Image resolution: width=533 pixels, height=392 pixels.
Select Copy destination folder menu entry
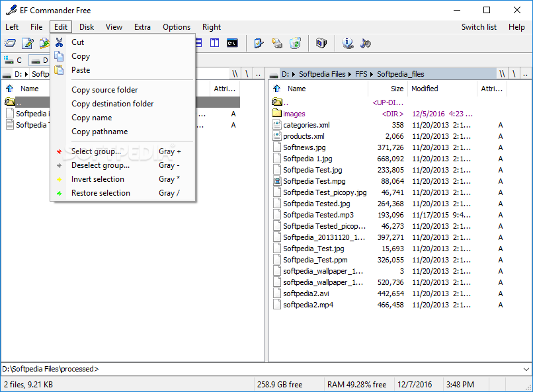[x=123, y=104]
